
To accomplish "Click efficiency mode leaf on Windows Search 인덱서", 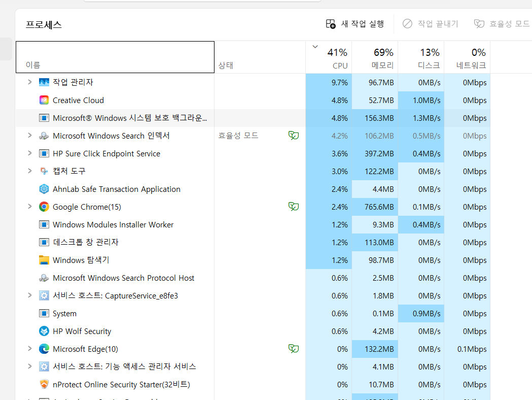I will pos(294,136).
